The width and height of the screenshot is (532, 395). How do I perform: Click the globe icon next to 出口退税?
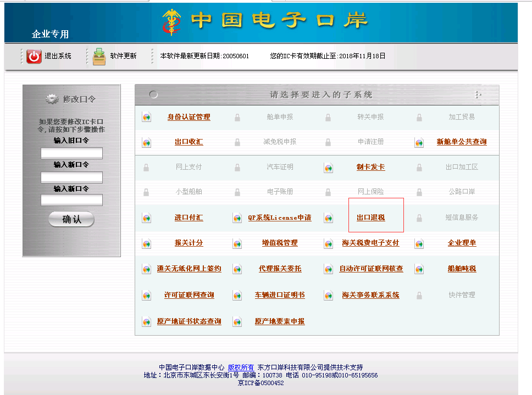tap(329, 218)
